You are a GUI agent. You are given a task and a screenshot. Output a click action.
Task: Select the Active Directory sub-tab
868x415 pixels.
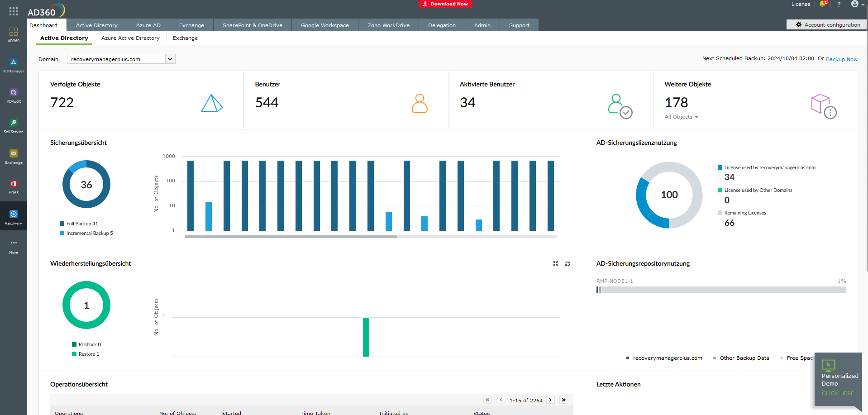(x=64, y=38)
